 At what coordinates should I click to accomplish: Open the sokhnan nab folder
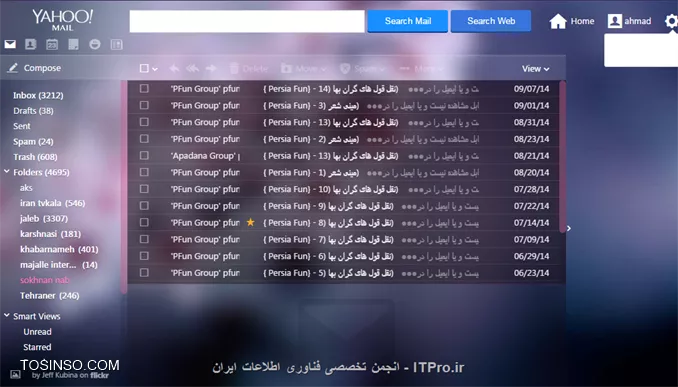tap(44, 280)
